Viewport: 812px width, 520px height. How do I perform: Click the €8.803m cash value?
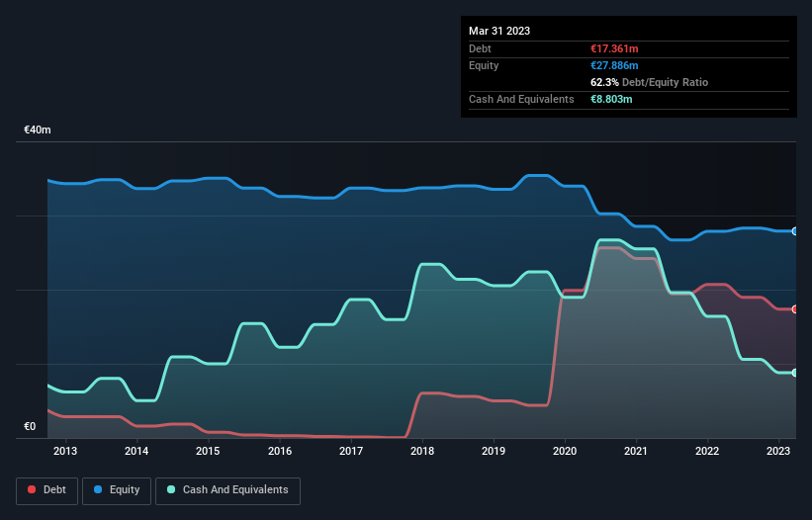click(x=611, y=99)
